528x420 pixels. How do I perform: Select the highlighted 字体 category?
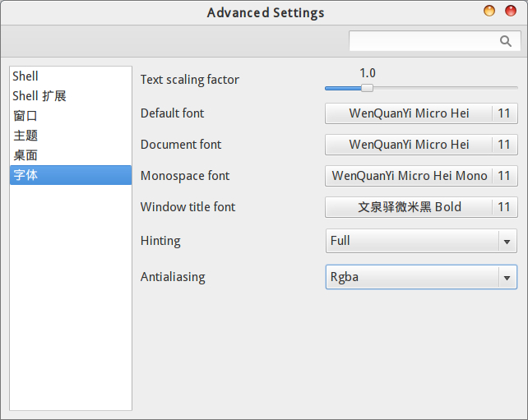[25, 175]
